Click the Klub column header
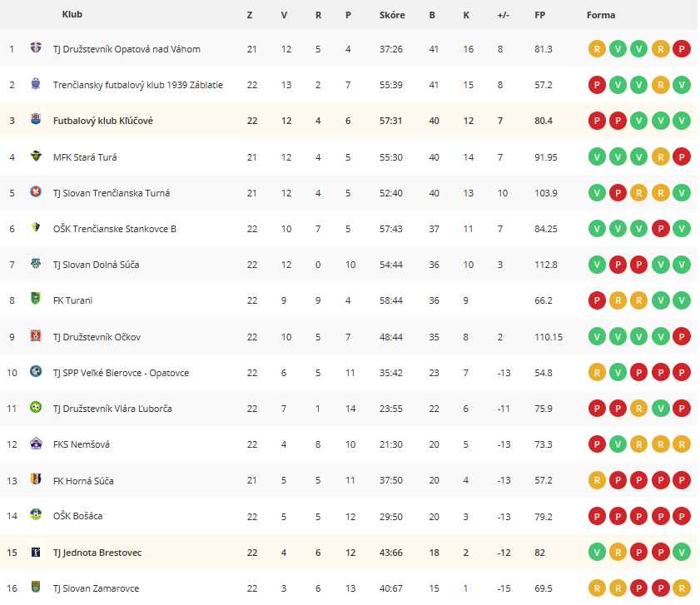The width and height of the screenshot is (700, 605). pyautogui.click(x=72, y=14)
